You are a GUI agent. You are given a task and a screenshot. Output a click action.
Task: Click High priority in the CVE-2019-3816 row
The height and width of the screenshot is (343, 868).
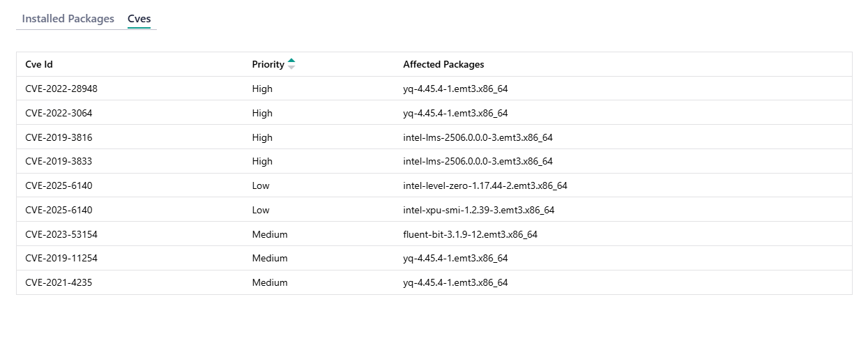[x=262, y=137]
